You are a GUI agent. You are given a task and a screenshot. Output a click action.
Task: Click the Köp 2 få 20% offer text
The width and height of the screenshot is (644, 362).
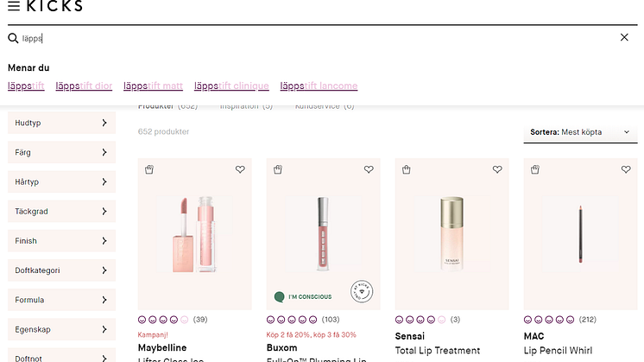point(312,335)
